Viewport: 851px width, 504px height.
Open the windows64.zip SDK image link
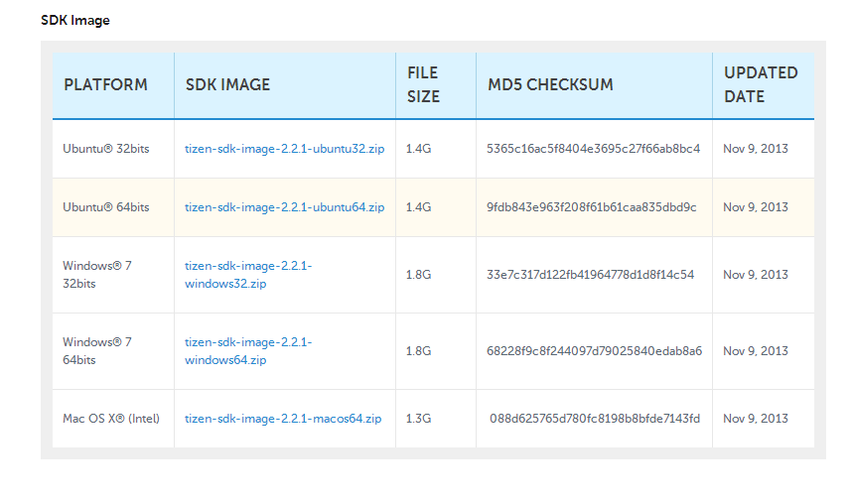tap(248, 351)
